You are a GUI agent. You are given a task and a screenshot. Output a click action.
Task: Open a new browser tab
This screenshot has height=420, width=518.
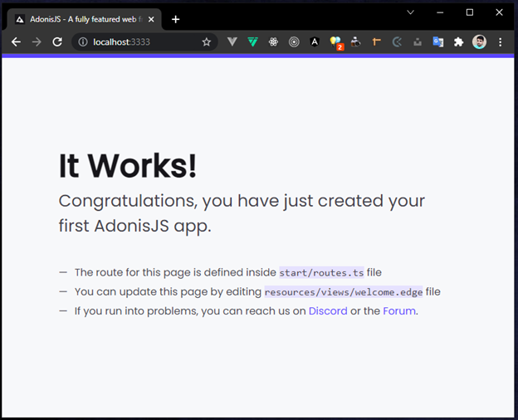pyautogui.click(x=175, y=19)
